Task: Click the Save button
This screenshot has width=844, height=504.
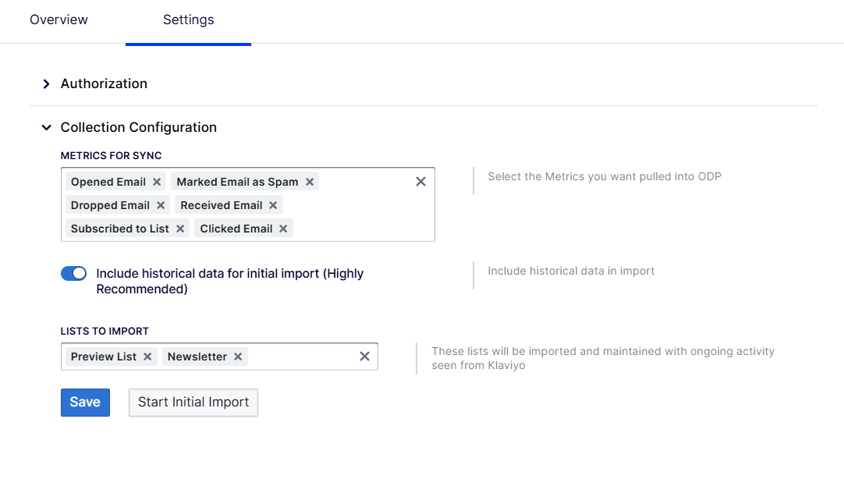Action: 85,403
